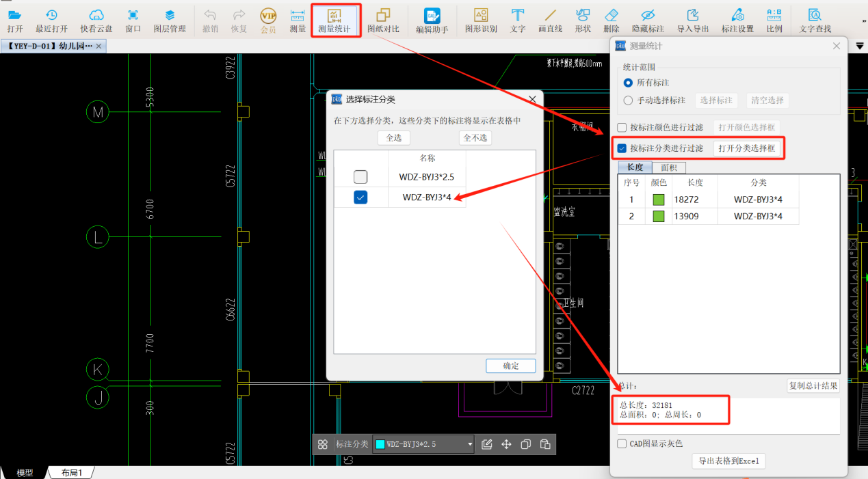Open the 测量统计 measurement statistics tool
This screenshot has height=479, width=868.
(x=334, y=20)
